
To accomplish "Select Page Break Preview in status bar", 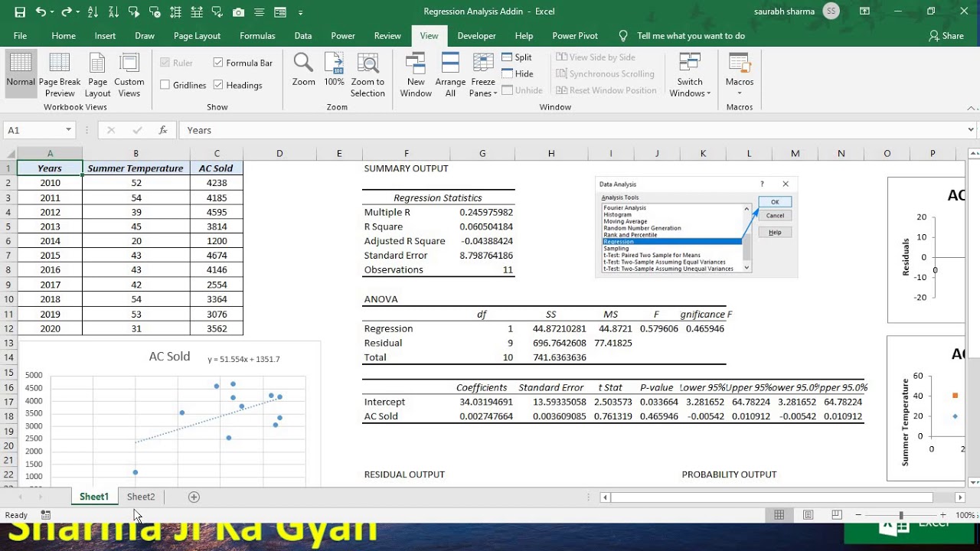I will (x=837, y=515).
